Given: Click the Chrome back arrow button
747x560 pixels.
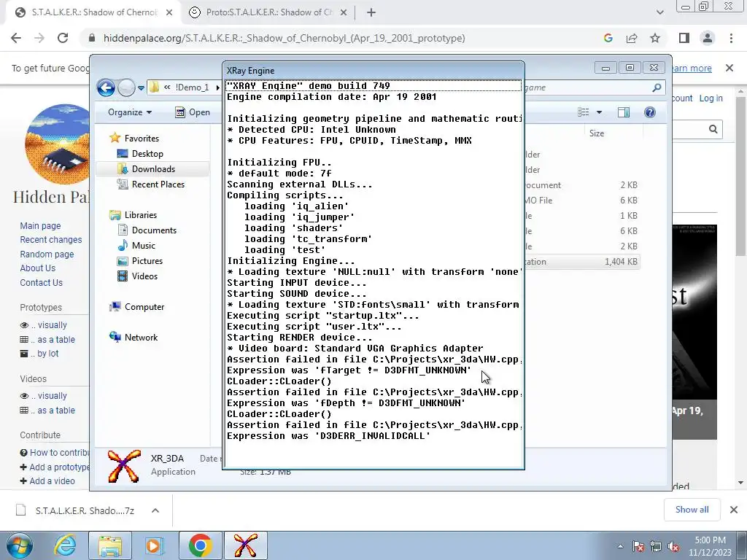Looking at the screenshot, I should pyautogui.click(x=16, y=38).
